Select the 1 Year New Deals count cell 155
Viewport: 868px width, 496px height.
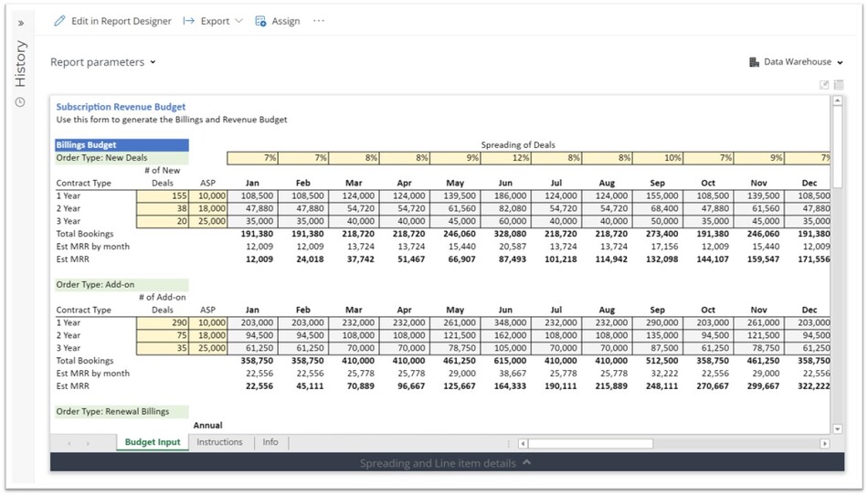(163, 195)
